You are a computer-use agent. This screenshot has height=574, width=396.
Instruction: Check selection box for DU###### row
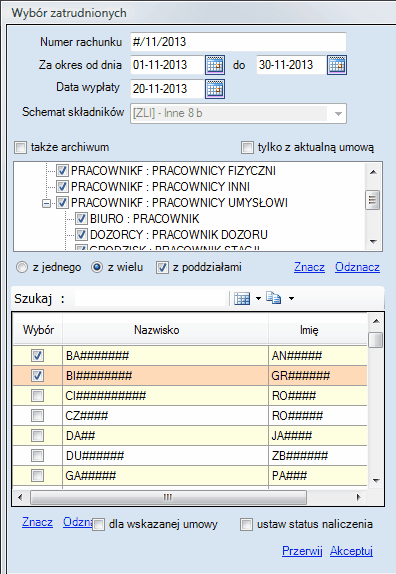pyautogui.click(x=37, y=456)
